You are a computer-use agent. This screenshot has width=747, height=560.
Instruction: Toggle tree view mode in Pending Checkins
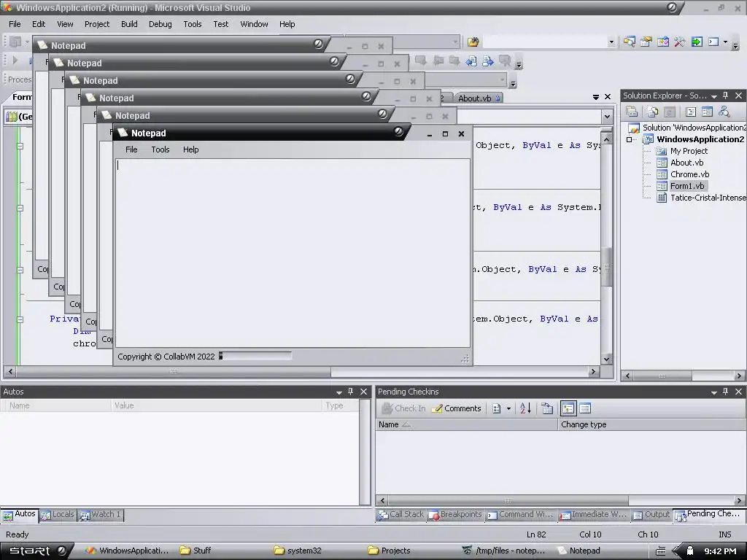coord(568,408)
